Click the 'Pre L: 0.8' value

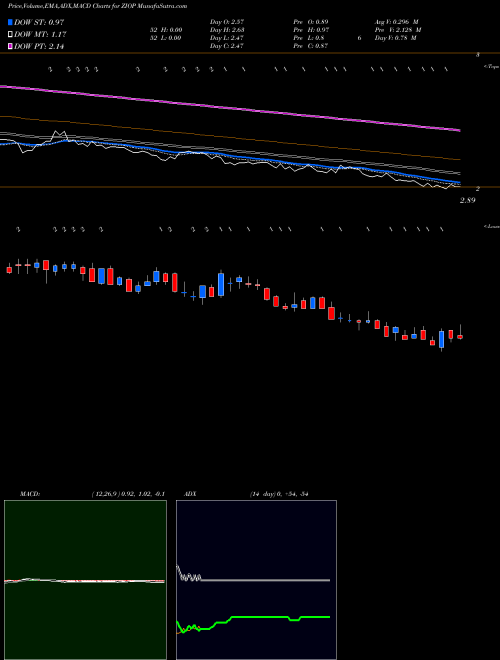point(309,38)
